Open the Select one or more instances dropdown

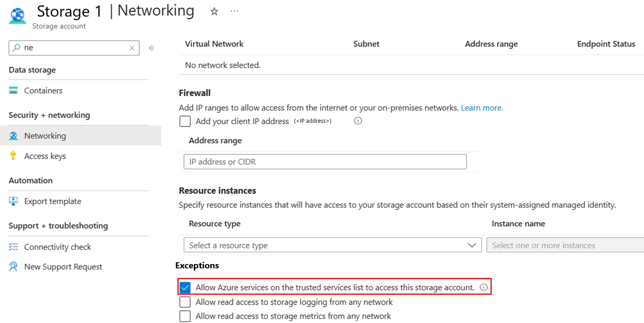(565, 245)
